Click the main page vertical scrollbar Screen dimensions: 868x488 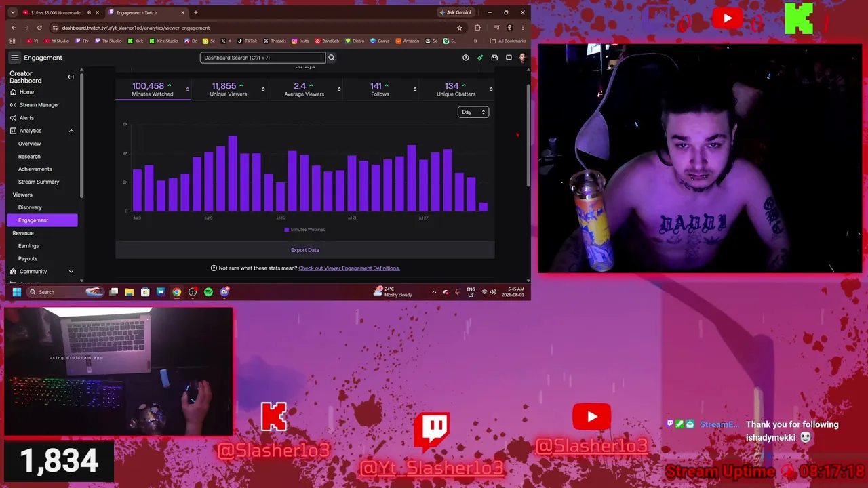tap(529, 136)
